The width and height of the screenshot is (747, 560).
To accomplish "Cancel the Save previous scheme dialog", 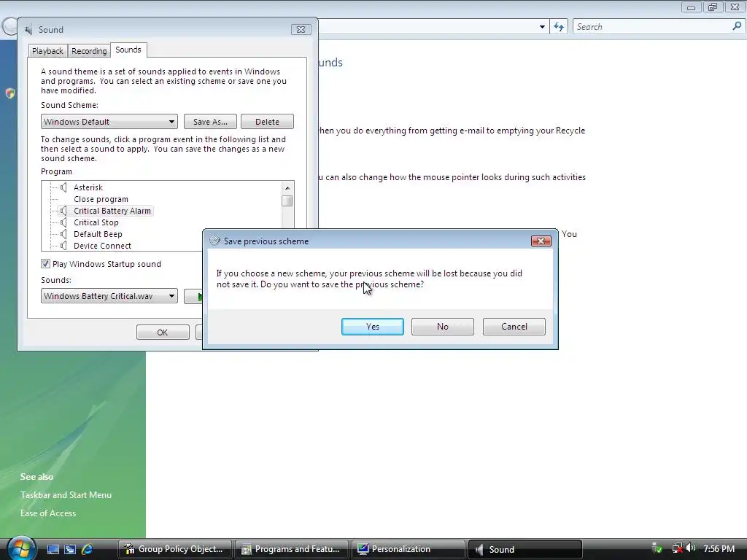I will click(x=514, y=327).
